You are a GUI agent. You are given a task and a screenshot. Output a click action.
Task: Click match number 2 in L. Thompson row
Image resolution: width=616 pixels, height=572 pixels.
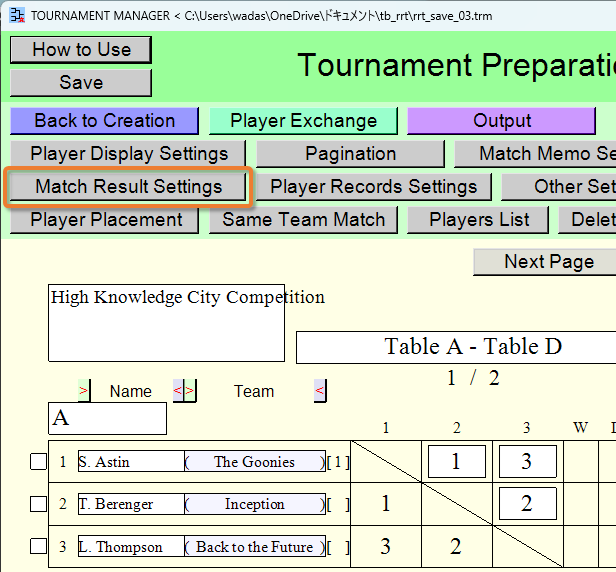[x=456, y=546]
